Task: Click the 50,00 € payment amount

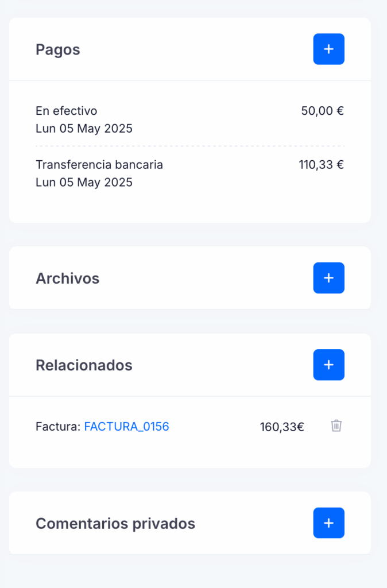Action: coord(323,111)
